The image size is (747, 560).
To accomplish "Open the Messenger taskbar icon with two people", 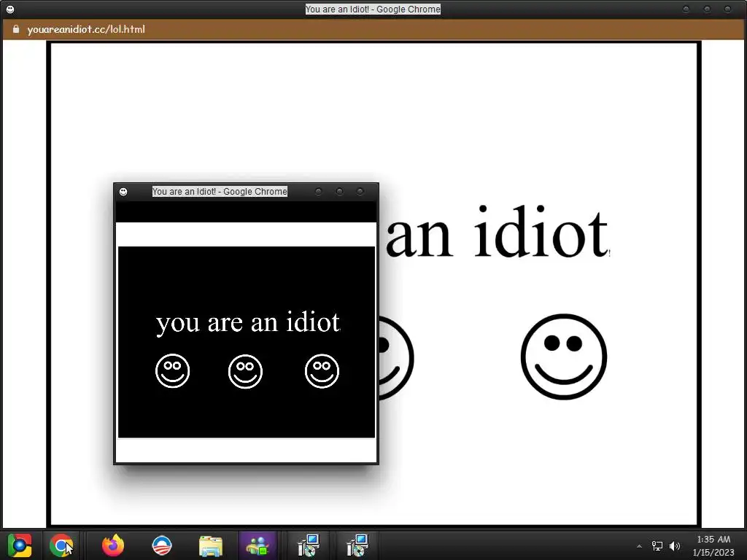I will [x=258, y=545].
